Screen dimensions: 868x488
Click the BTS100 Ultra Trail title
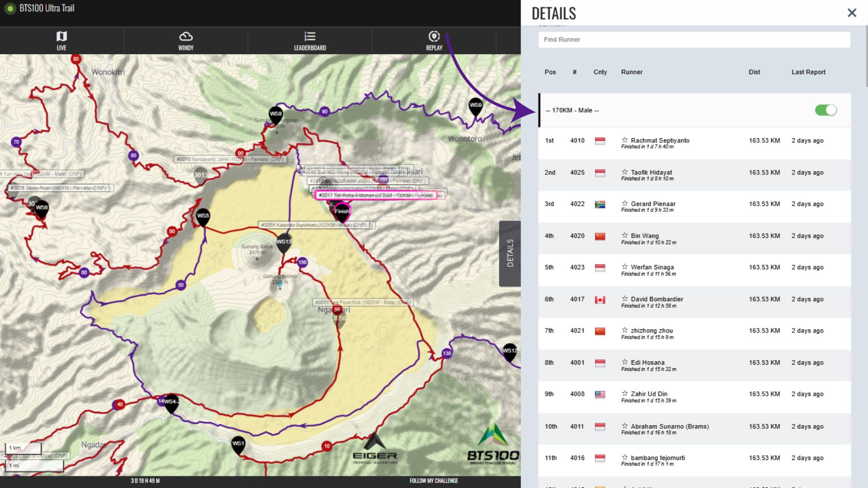[x=47, y=8]
